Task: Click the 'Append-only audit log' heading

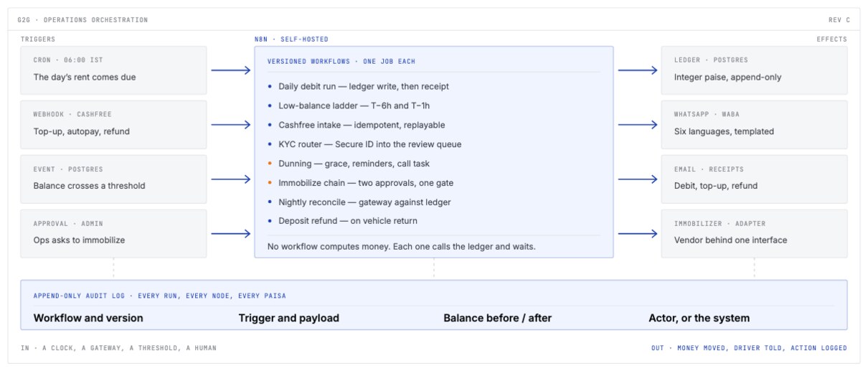Action: tap(159, 296)
